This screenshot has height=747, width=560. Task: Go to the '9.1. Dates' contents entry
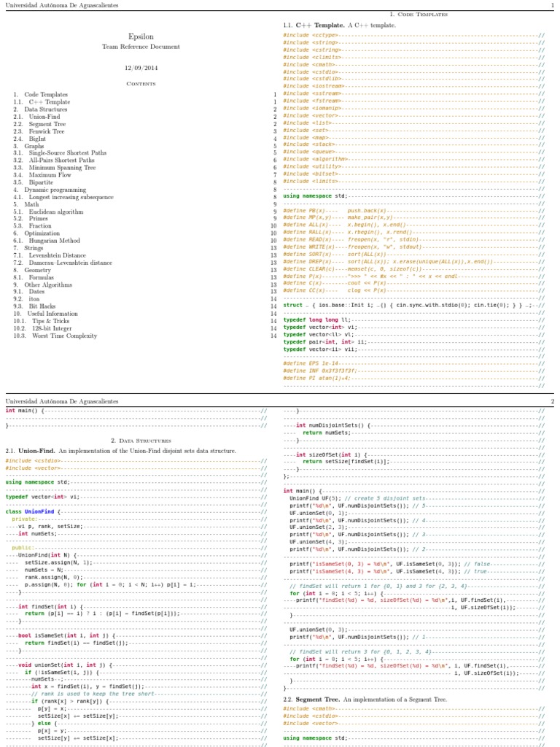(29, 292)
